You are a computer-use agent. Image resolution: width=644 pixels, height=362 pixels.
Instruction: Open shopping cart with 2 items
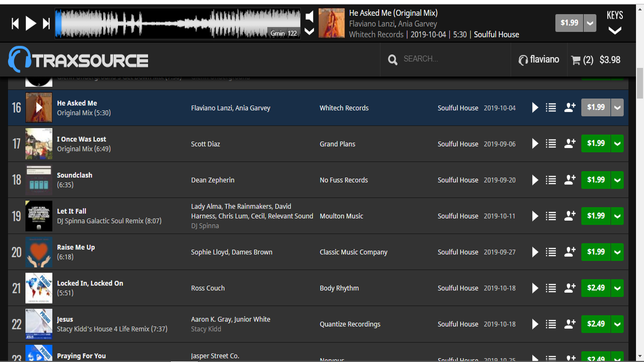click(595, 60)
